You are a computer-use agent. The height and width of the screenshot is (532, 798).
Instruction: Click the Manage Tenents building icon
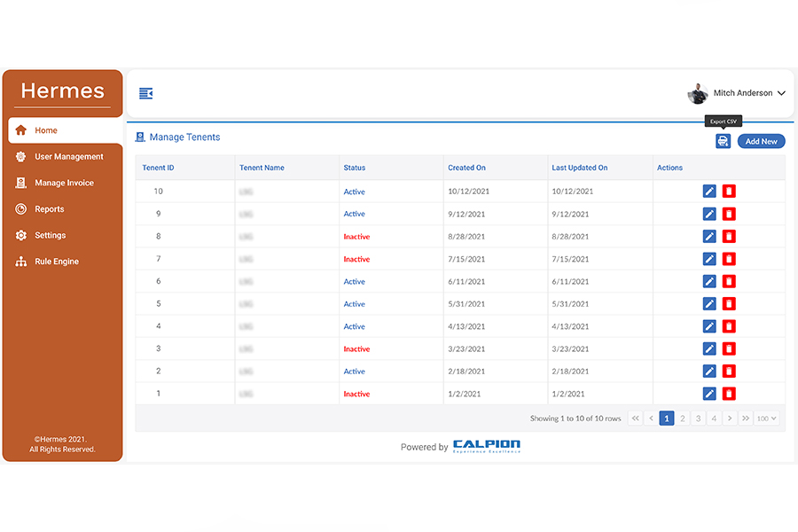pyautogui.click(x=140, y=137)
